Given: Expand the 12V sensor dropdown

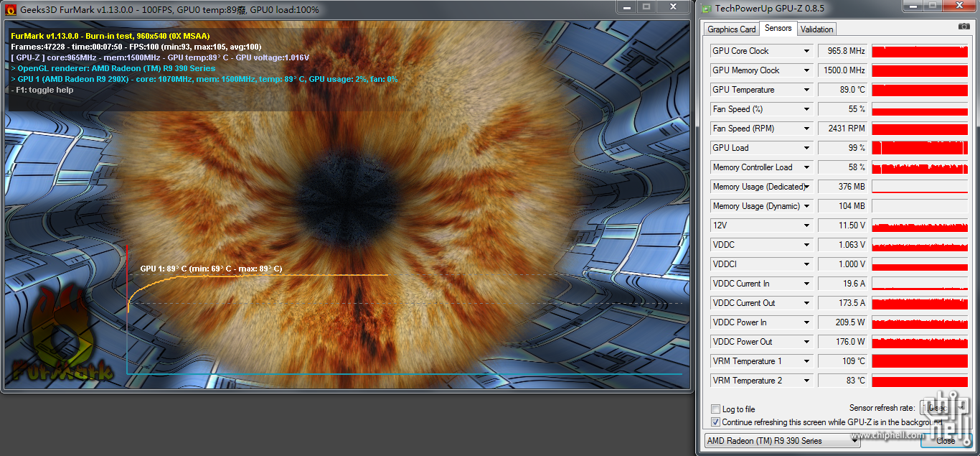Looking at the screenshot, I should (x=806, y=225).
